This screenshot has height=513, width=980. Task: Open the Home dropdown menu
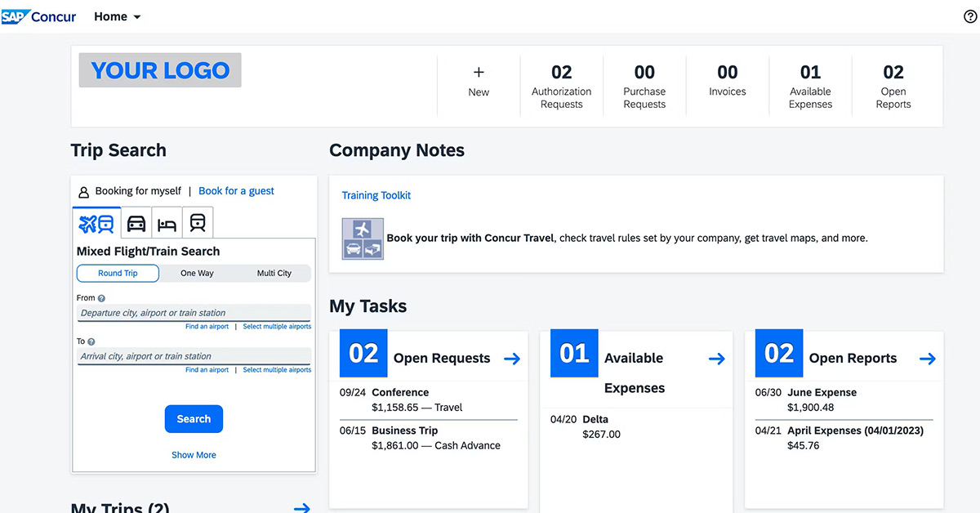point(117,16)
